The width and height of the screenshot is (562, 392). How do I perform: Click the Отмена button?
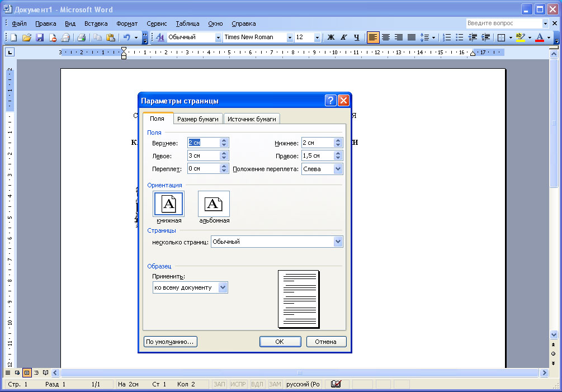point(326,342)
